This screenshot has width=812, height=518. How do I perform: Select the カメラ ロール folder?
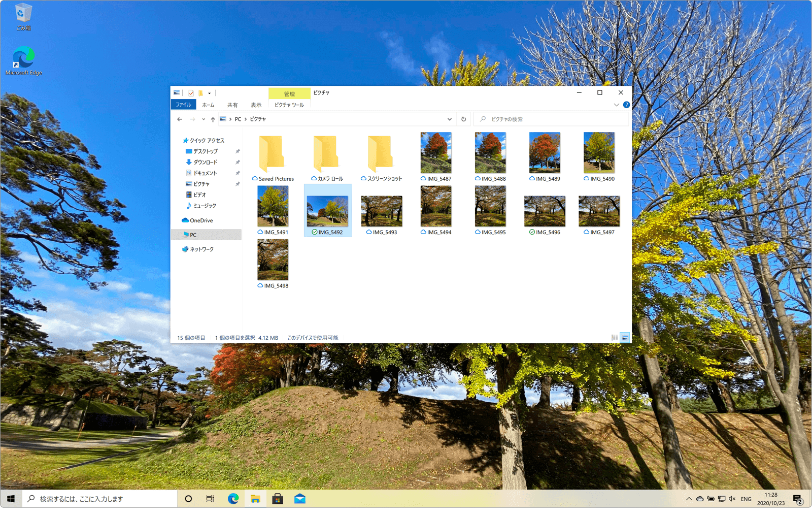pyautogui.click(x=327, y=157)
